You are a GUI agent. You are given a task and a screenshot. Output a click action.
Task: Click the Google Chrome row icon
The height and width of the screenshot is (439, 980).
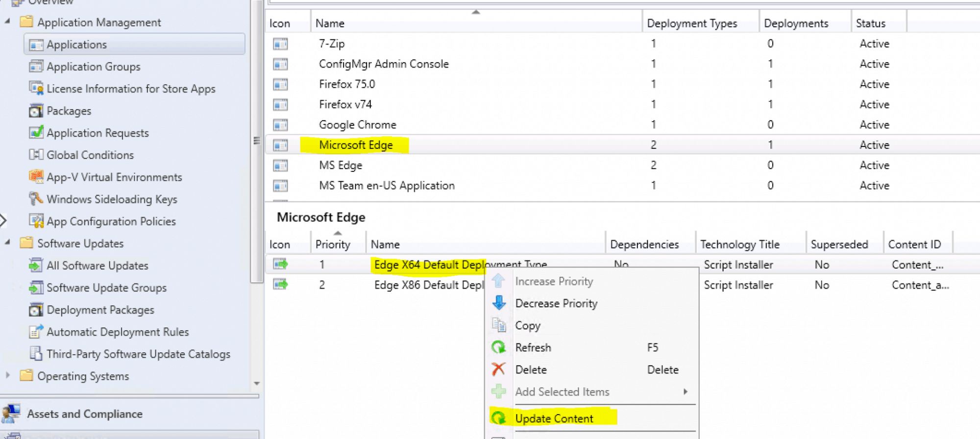coord(280,125)
